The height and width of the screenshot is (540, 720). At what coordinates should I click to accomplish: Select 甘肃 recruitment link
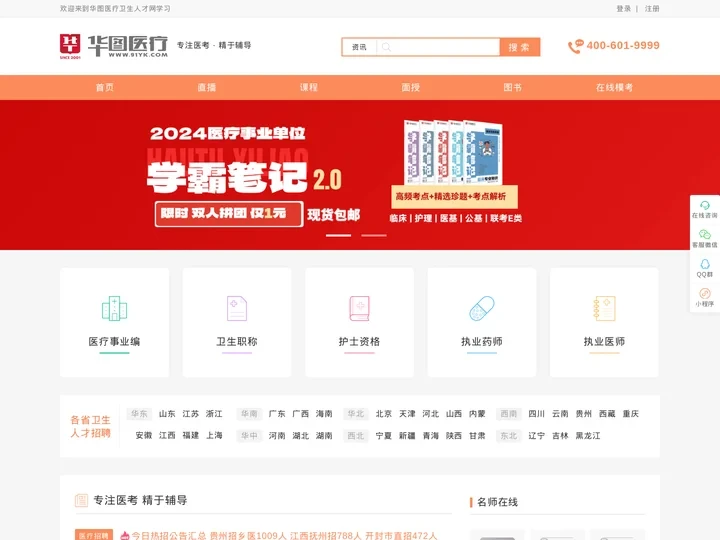478,435
